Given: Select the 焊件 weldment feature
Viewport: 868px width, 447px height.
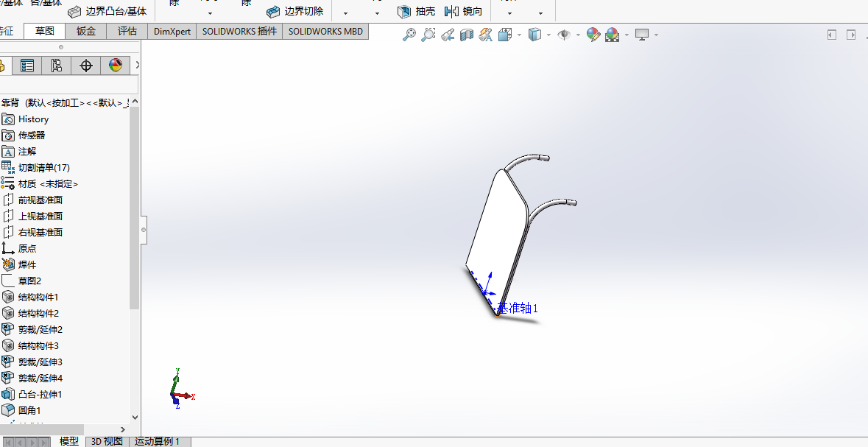Looking at the screenshot, I should point(19,265).
